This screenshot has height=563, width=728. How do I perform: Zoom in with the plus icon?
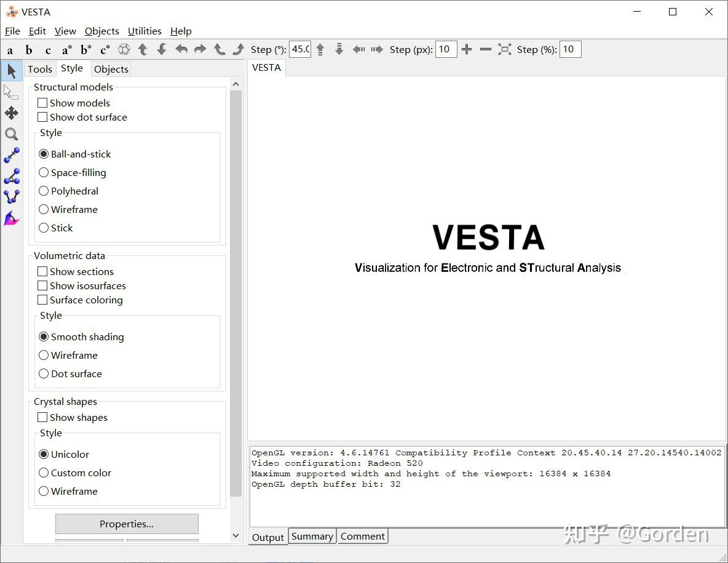pos(467,50)
